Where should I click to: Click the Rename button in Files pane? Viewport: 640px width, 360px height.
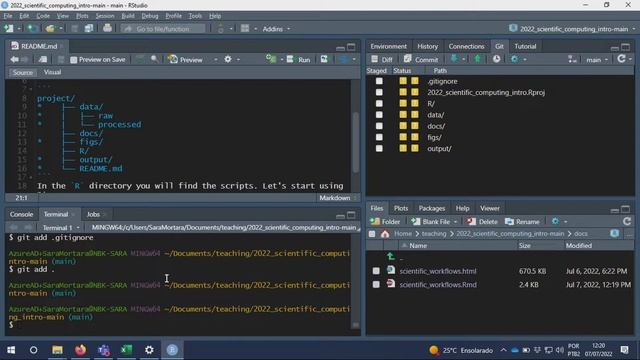click(x=522, y=222)
